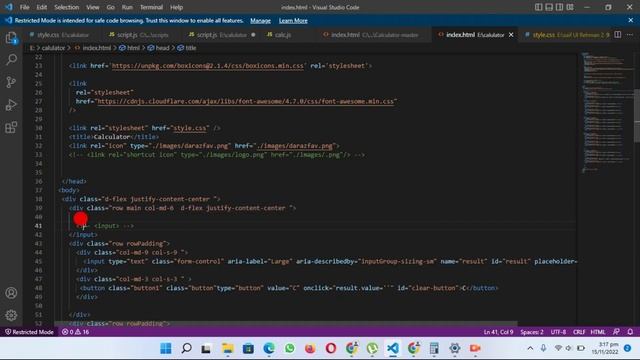Viewport: 640px width, 360px height.
Task: Click the Restricted Mode shield in status bar
Action: pos(29,332)
